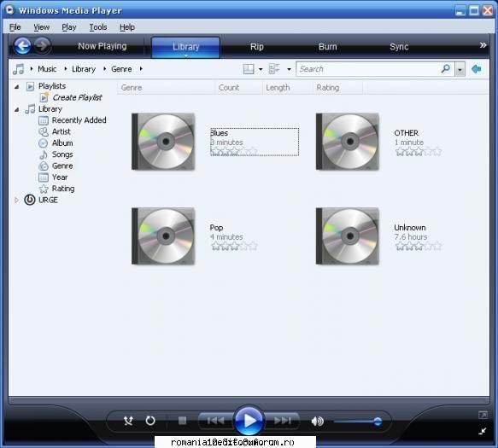
Task: Select Album in the Library tree
Action: click(62, 143)
